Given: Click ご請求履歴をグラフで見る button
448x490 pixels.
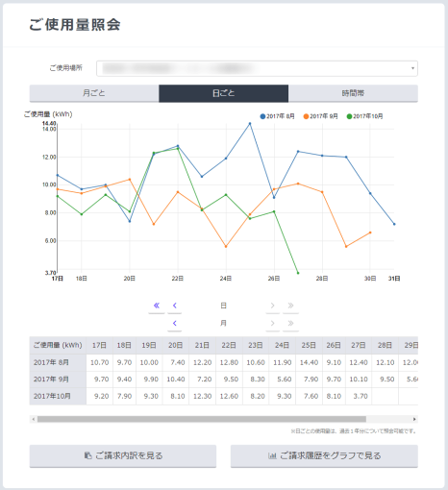Looking at the screenshot, I should (324, 455).
